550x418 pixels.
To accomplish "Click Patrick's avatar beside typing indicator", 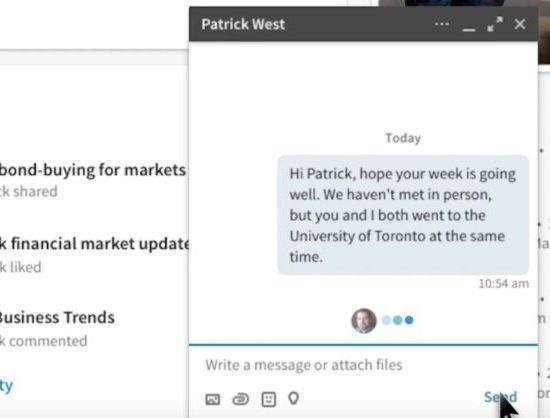I will point(364,321).
